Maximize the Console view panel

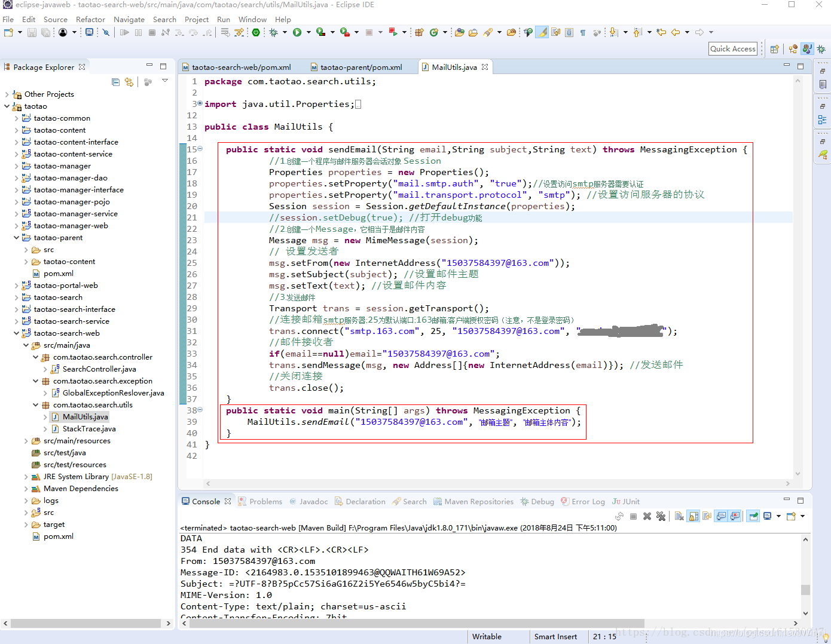click(x=801, y=500)
